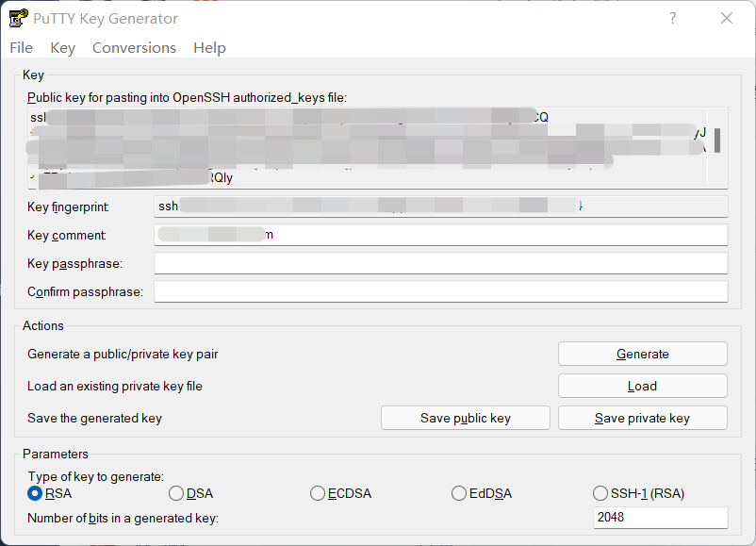The height and width of the screenshot is (546, 756).
Task: Click the Generate button
Action: pos(643,354)
